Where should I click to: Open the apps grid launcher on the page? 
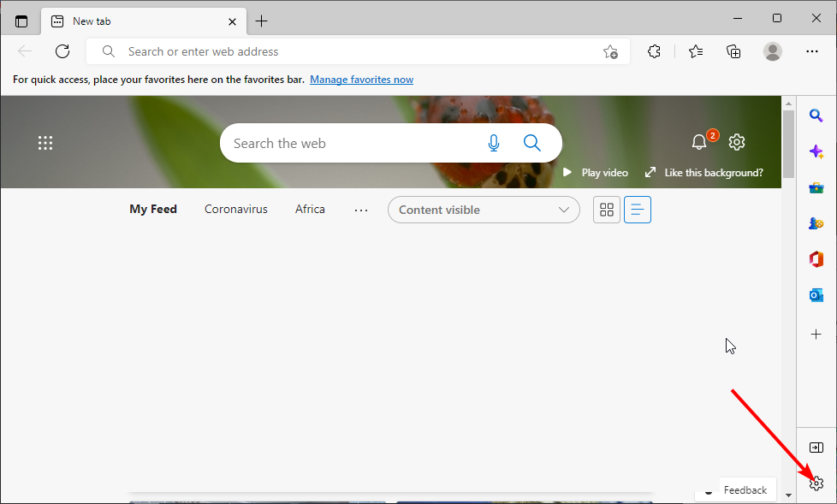click(45, 143)
